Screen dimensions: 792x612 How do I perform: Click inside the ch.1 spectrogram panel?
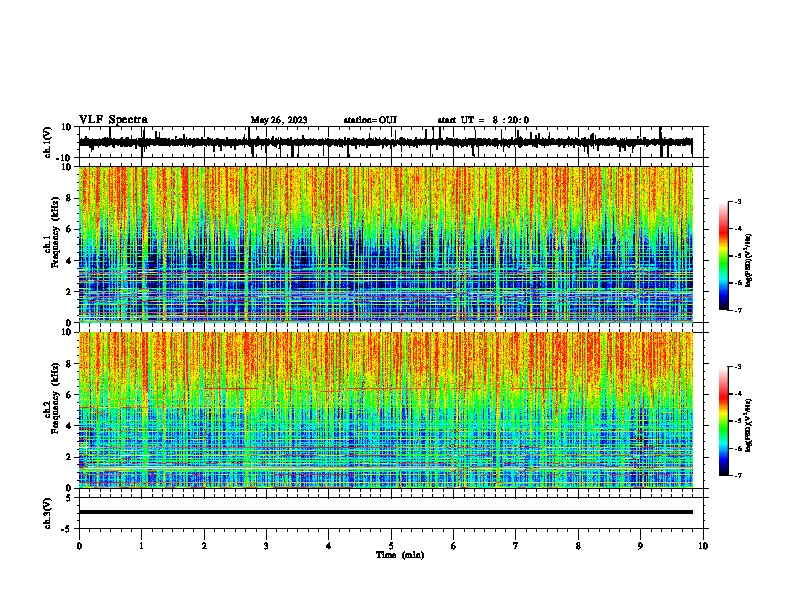(385, 244)
